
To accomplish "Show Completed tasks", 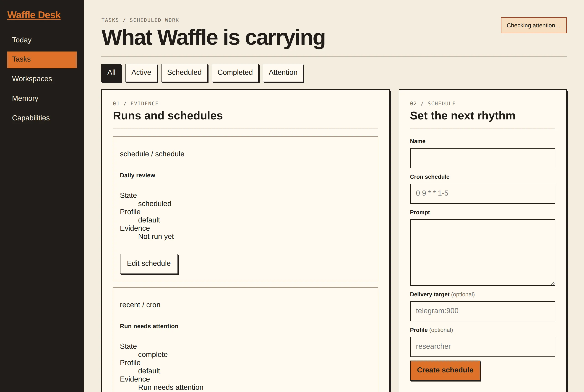I will tap(235, 72).
